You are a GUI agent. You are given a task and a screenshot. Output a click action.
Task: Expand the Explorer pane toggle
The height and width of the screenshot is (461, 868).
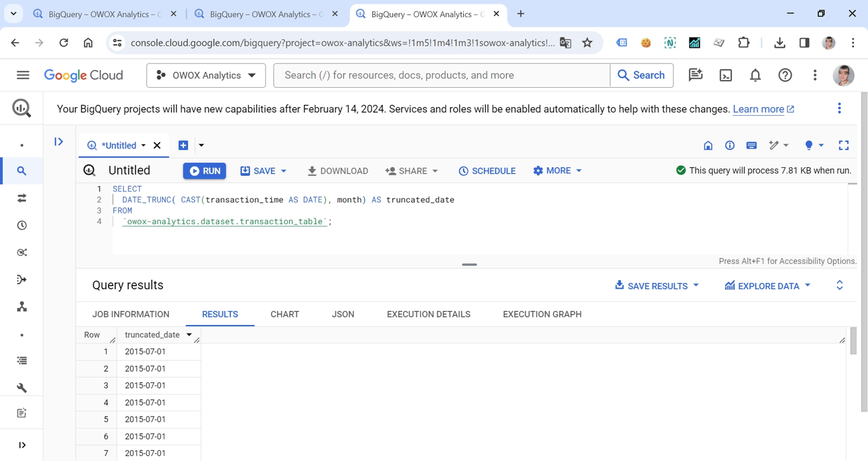coord(58,142)
